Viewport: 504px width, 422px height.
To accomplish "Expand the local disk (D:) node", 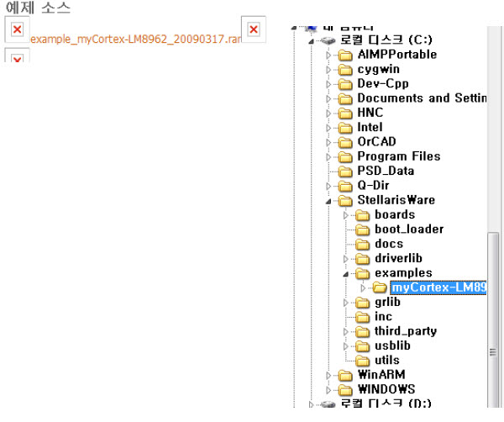I will 311,404.
